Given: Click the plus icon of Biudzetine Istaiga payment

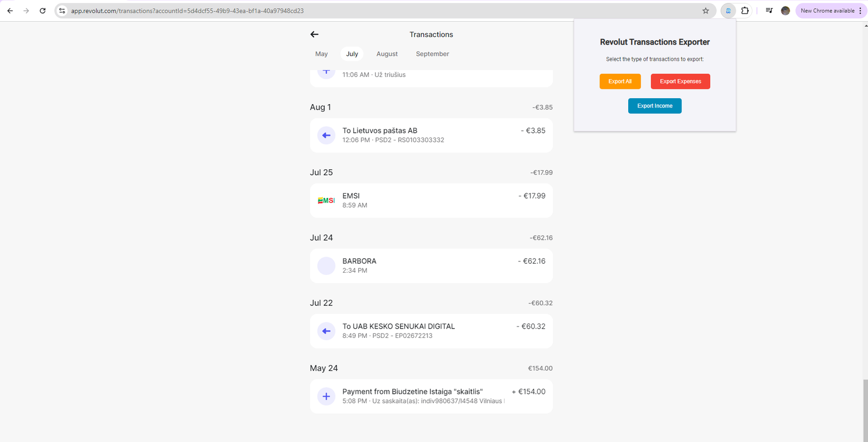Looking at the screenshot, I should (x=326, y=396).
